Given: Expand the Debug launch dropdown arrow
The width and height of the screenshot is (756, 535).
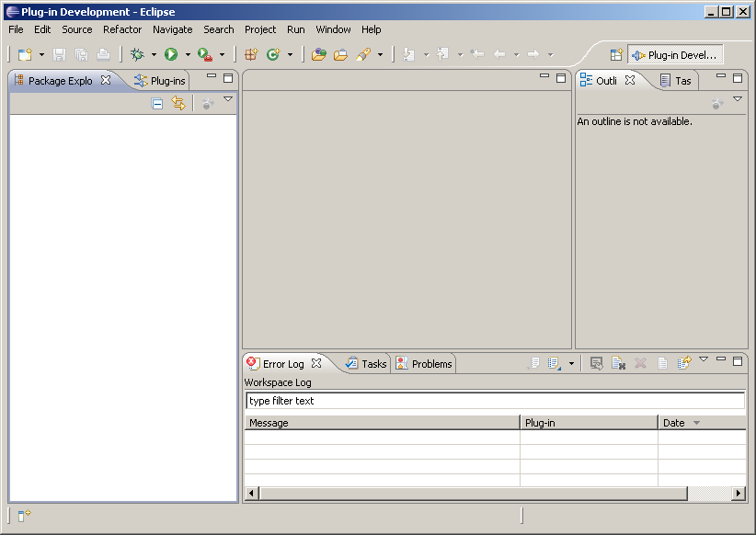Looking at the screenshot, I should pos(154,55).
